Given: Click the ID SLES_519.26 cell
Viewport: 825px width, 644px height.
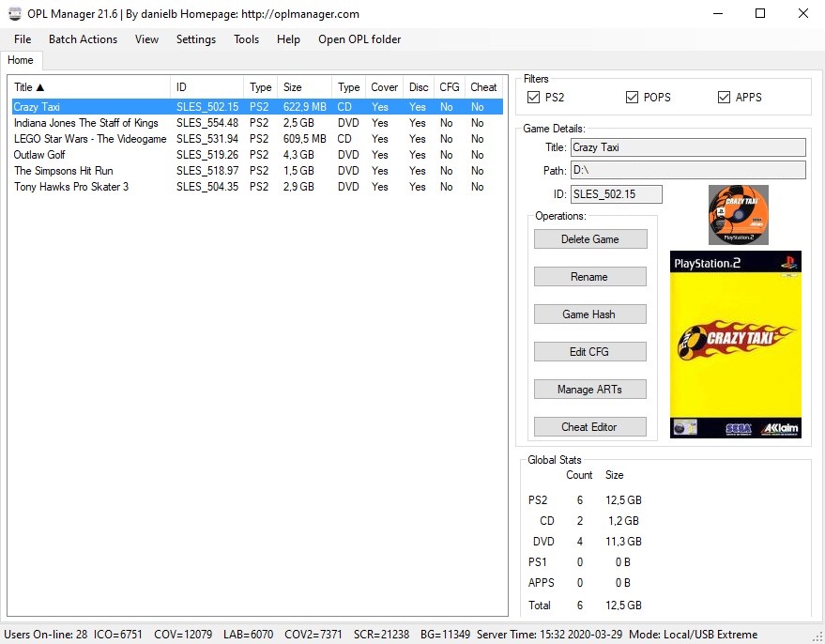Looking at the screenshot, I should coord(207,155).
